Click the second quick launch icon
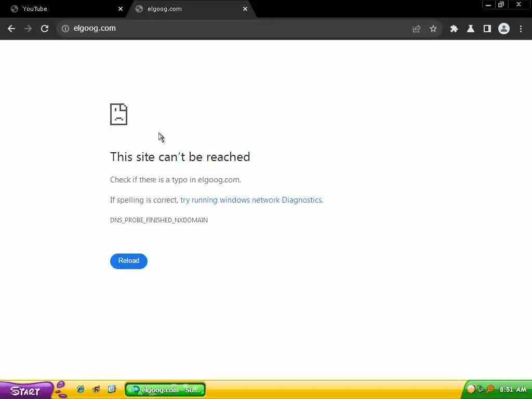This screenshot has height=399, width=532. coord(96,390)
